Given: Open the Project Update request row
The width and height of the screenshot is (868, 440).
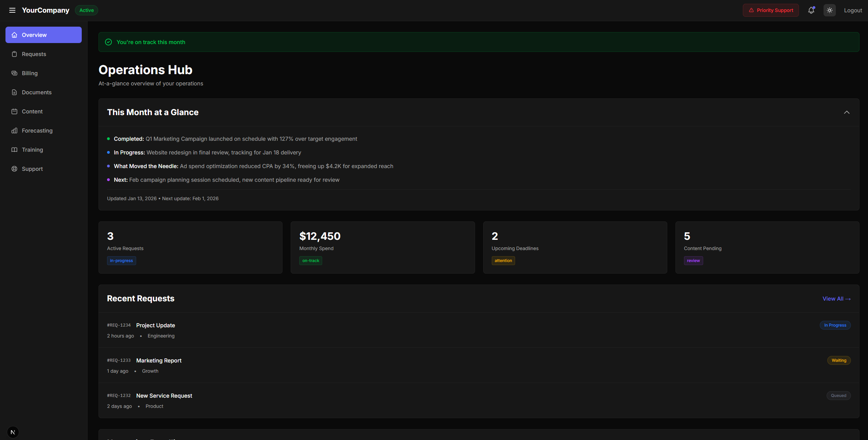Looking at the screenshot, I should pos(156,325).
